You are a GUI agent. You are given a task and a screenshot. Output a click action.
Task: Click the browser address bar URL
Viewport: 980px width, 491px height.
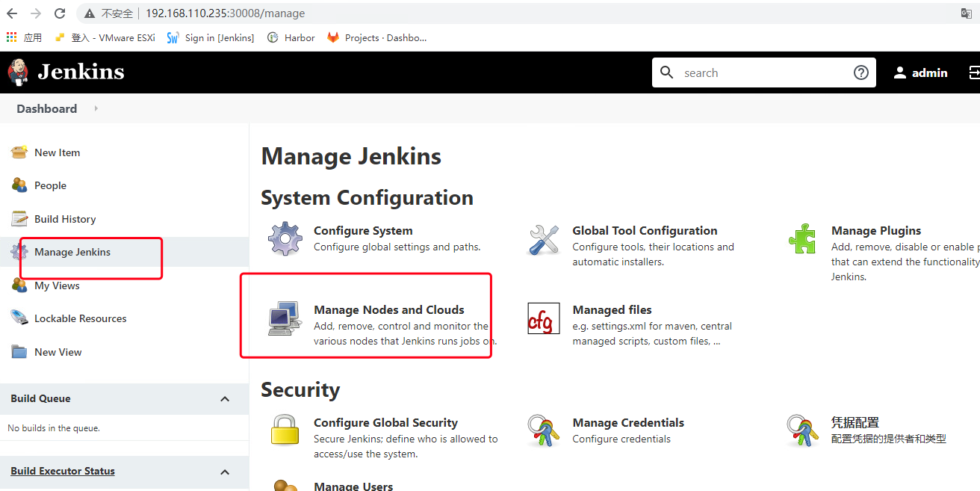pos(225,13)
